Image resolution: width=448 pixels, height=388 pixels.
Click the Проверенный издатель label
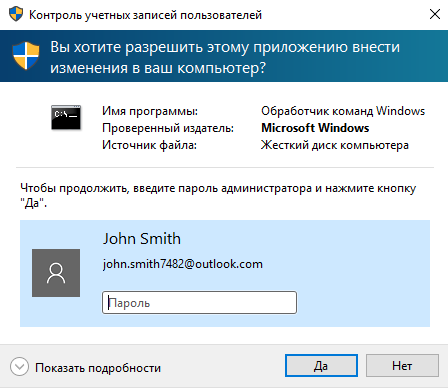168,128
